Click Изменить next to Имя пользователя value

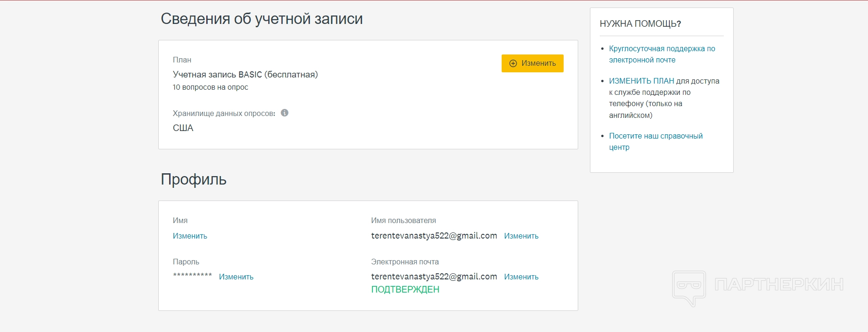point(521,236)
